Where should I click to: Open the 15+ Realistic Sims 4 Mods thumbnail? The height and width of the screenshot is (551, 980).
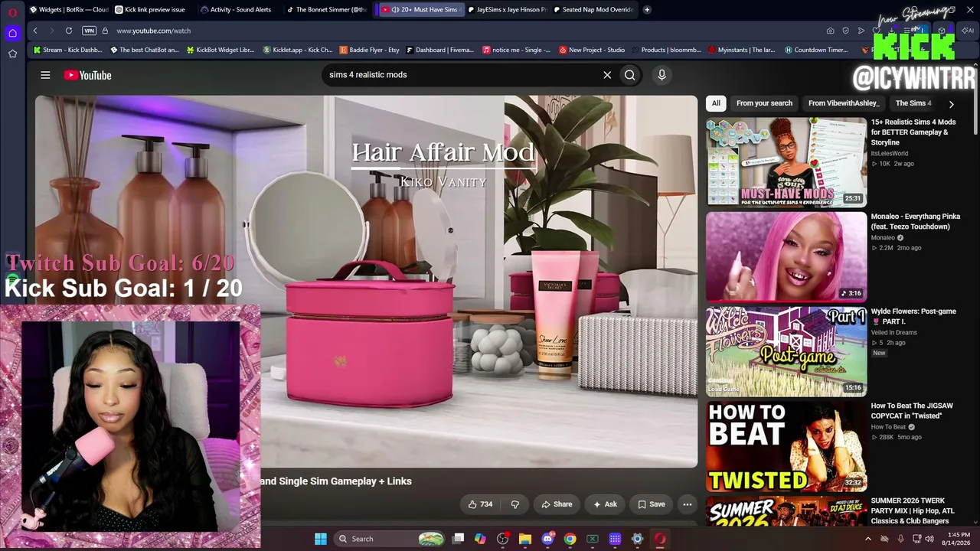[x=786, y=161]
